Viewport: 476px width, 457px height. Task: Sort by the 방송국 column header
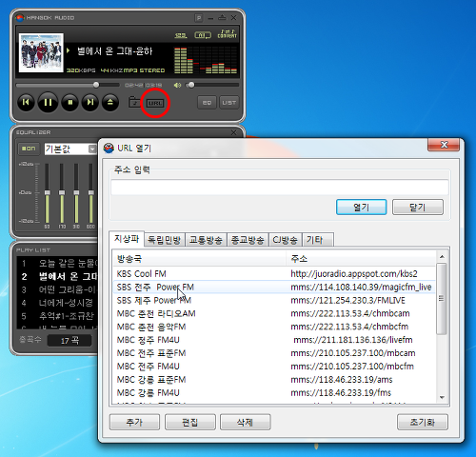click(200, 259)
